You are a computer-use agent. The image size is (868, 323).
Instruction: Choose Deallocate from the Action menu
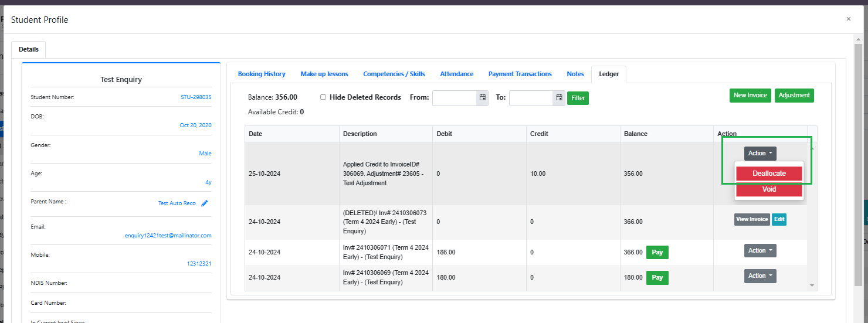tap(769, 174)
